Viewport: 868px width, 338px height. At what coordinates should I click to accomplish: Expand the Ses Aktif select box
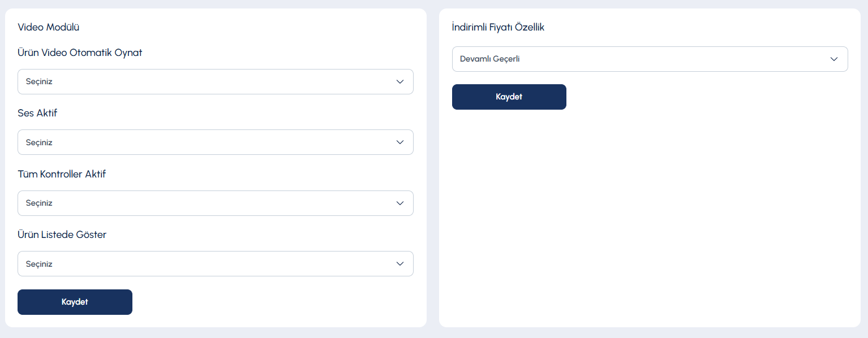pos(216,142)
